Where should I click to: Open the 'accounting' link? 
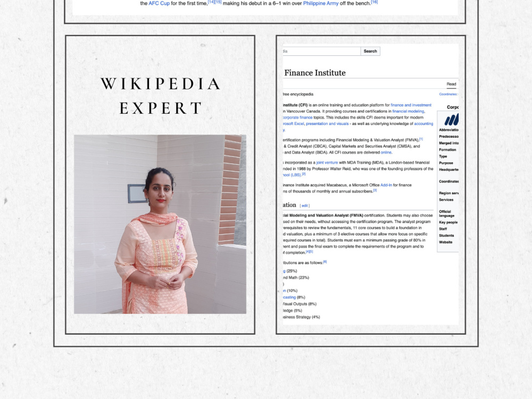[423, 124]
